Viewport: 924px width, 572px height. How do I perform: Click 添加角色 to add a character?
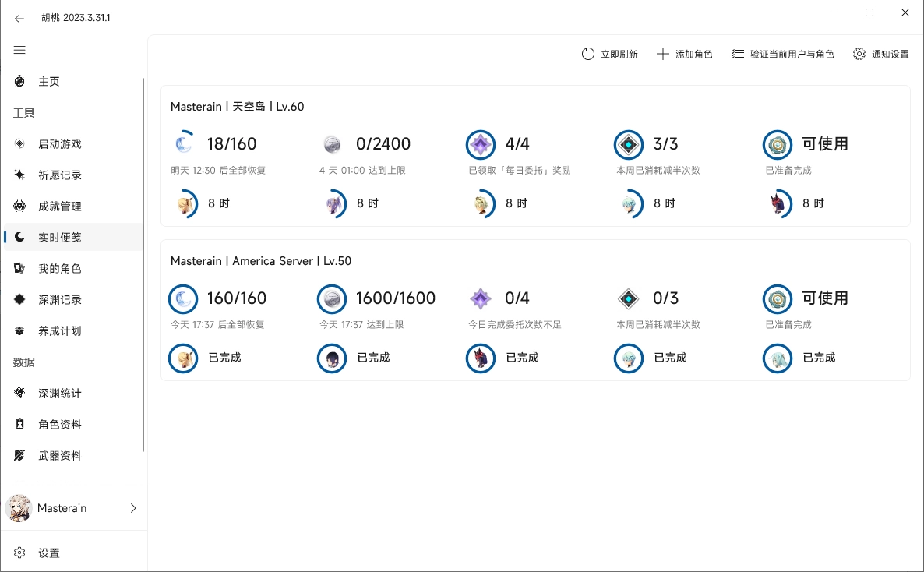(685, 54)
